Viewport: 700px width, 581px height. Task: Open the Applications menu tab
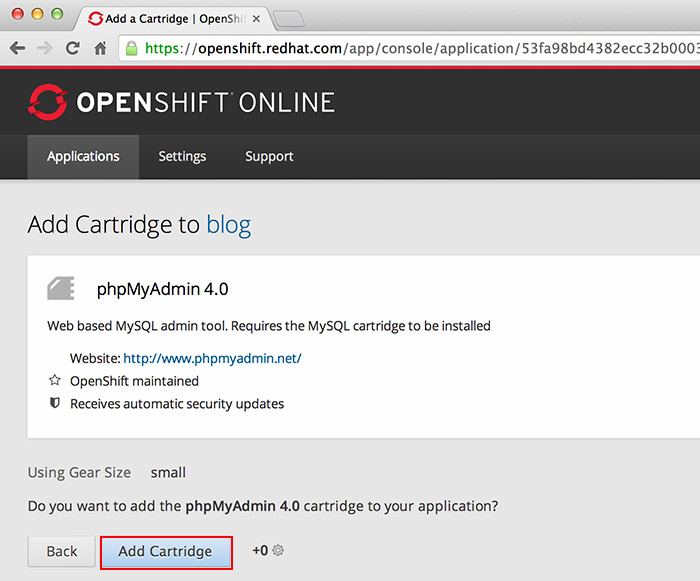[83, 156]
